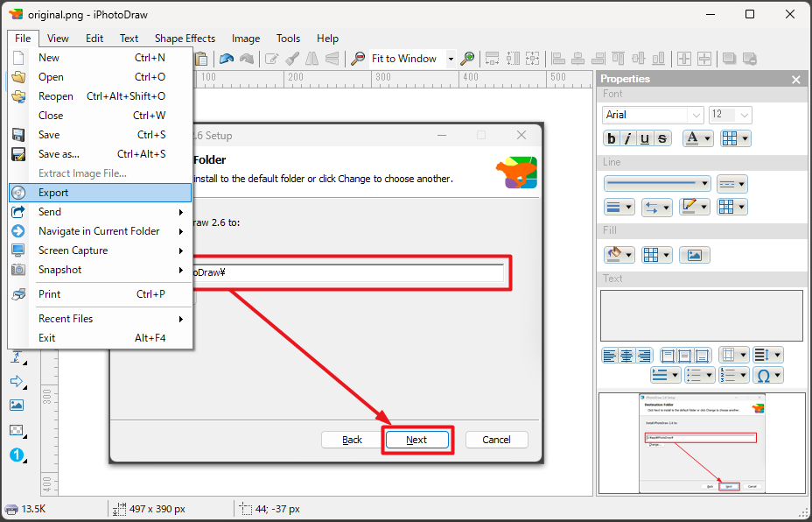Open the line spacing dropdown
This screenshot has width=812, height=522.
(768, 355)
